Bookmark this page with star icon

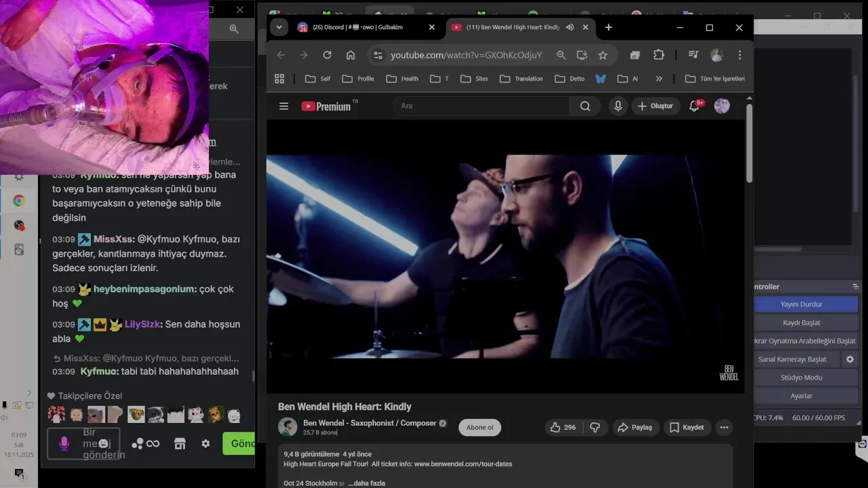pos(603,55)
